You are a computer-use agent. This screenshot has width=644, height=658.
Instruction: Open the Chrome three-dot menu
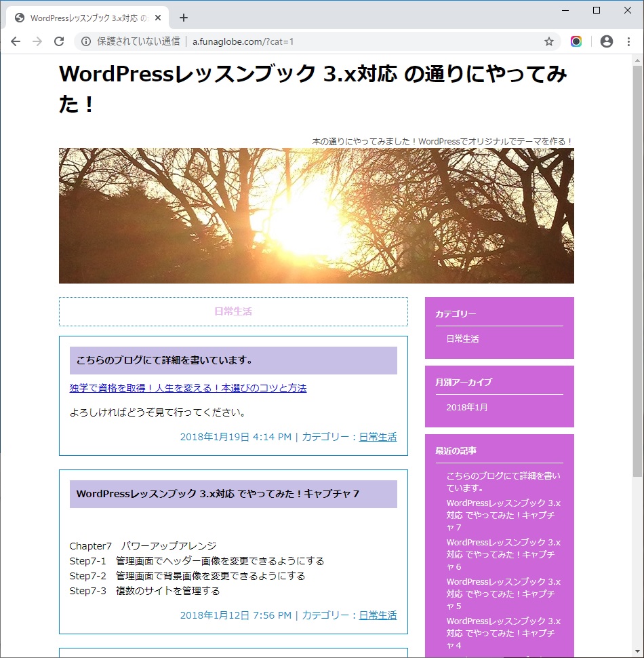tap(628, 41)
